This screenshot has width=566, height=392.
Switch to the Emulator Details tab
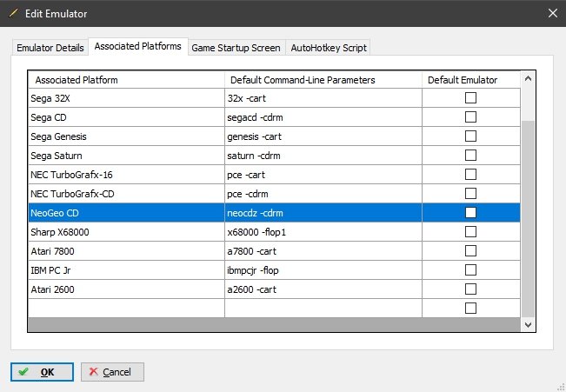[50, 48]
